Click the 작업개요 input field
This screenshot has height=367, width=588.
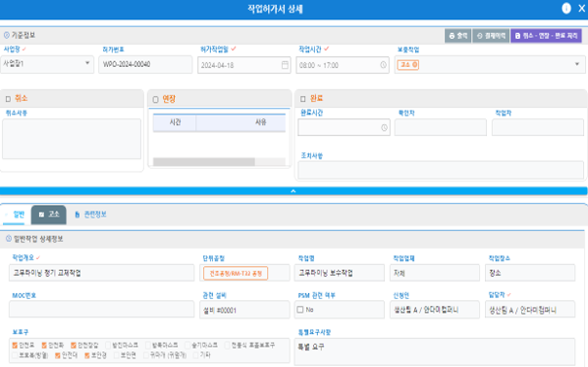[102, 273]
